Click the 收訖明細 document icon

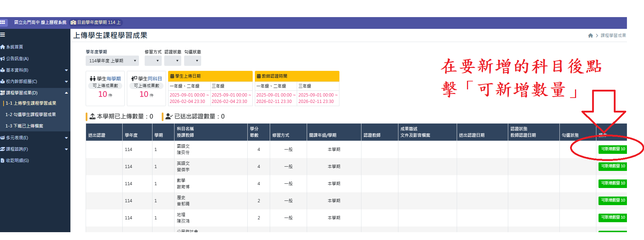click(2, 161)
